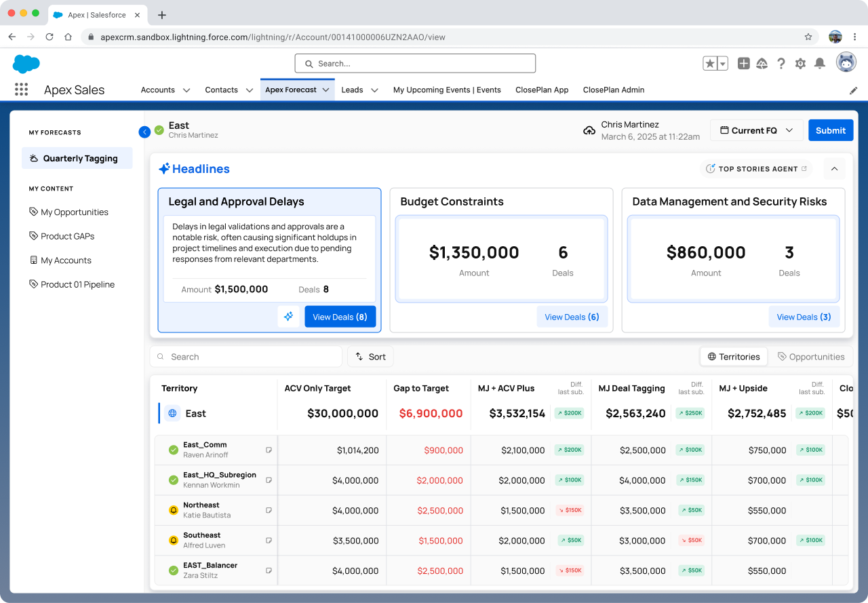This screenshot has height=603, width=868.
Task: Expand the Accounts tab dropdown arrow
Action: 186,90
